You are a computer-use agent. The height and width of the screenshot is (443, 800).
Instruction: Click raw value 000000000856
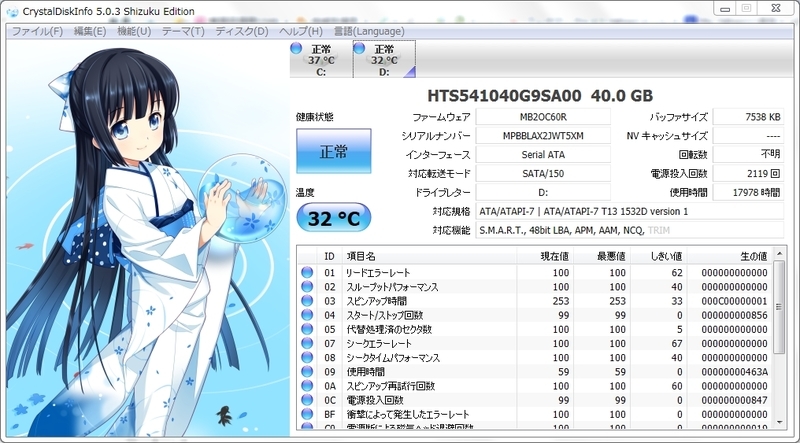tap(734, 315)
